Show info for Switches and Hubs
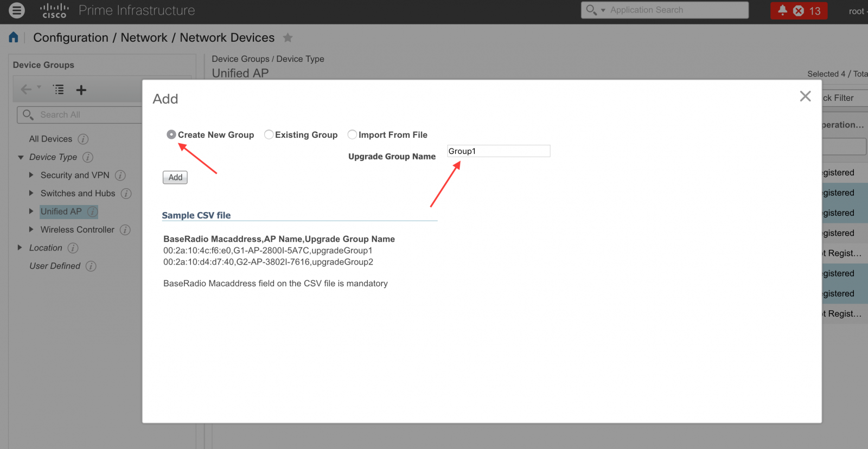 tap(126, 194)
